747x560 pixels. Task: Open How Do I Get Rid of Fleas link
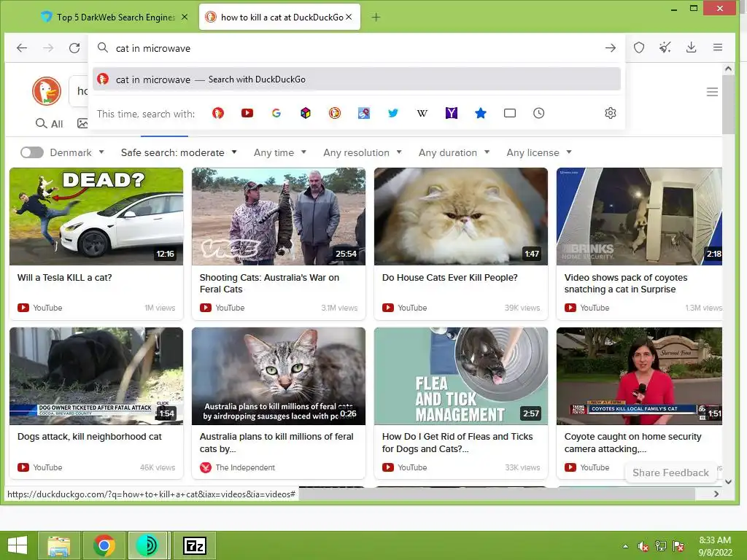(457, 443)
